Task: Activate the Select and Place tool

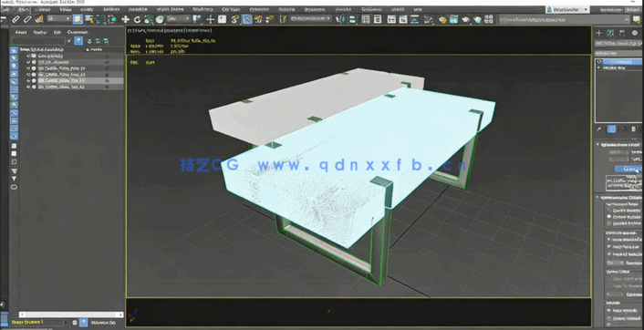Action: pos(160,19)
